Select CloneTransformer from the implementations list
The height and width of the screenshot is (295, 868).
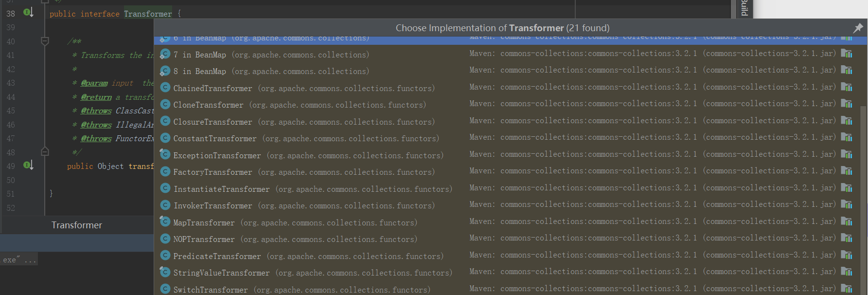(x=208, y=105)
